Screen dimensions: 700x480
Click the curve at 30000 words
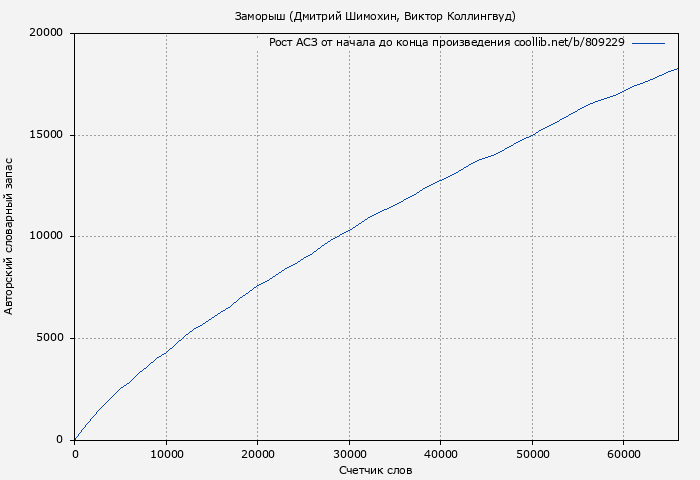click(x=349, y=230)
